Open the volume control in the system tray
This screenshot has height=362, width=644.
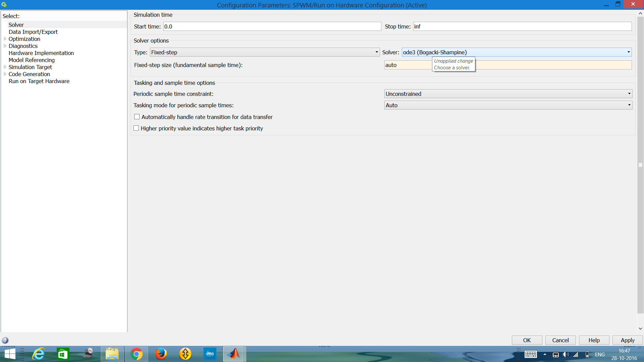[566, 354]
